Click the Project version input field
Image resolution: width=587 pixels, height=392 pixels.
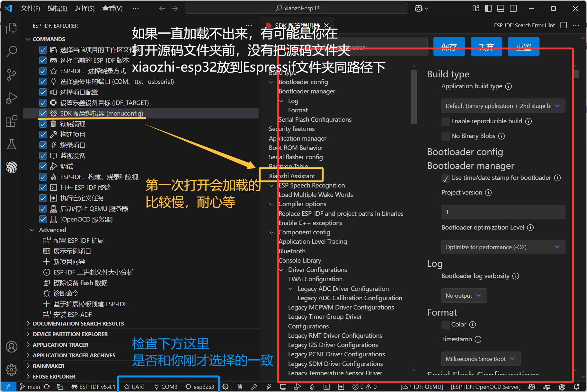503,212
